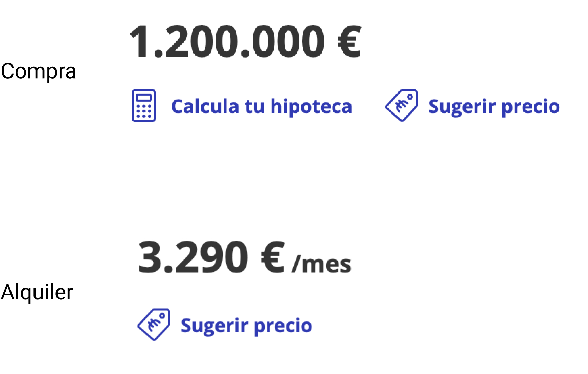Click the euro price tag icon under rental price
Image resolution: width=588 pixels, height=374 pixels.
(x=154, y=324)
